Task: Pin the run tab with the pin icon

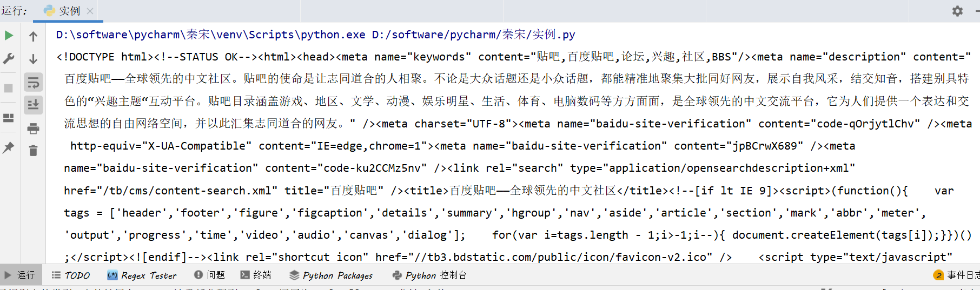Action: [9, 147]
